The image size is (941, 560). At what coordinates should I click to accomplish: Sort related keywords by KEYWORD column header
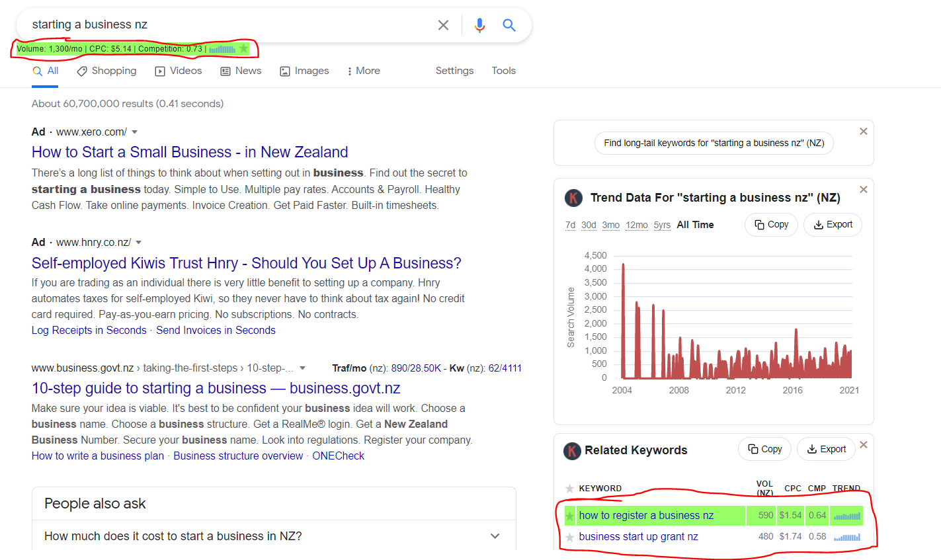pos(600,489)
